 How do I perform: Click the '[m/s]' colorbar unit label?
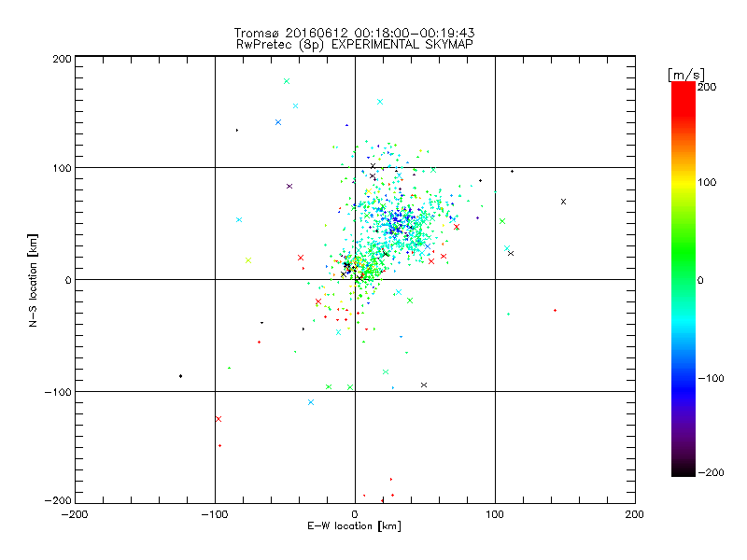686,75
